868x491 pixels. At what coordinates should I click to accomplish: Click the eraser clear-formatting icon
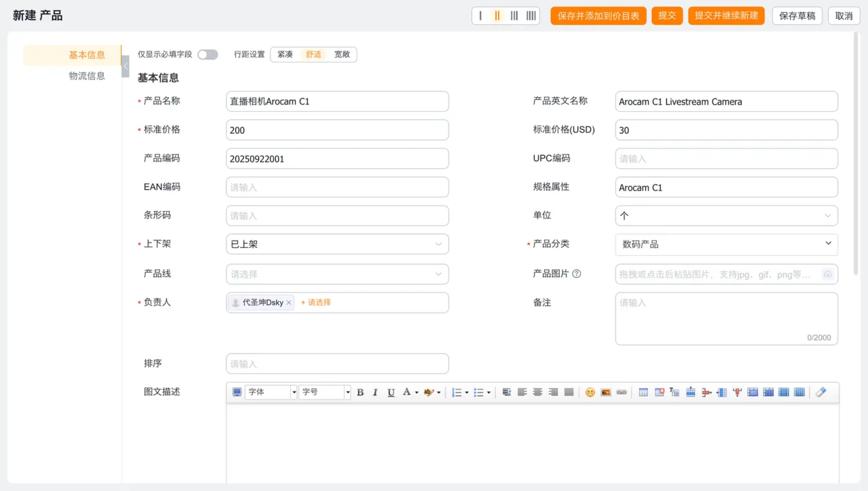820,392
